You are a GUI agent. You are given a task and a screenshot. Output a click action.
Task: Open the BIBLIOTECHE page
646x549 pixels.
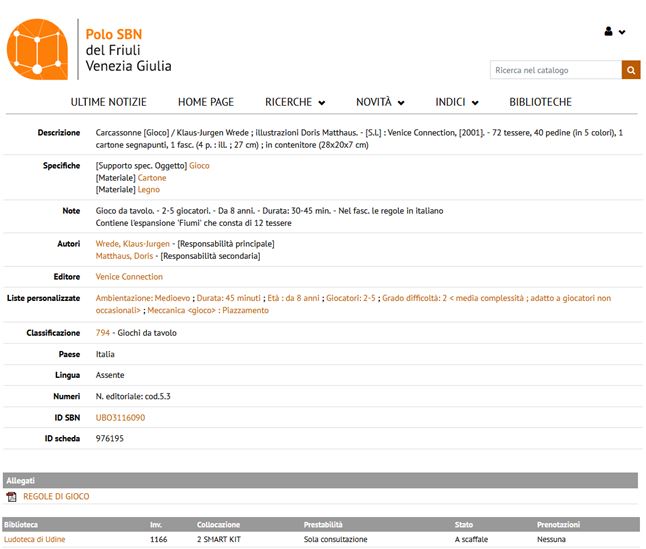[541, 102]
